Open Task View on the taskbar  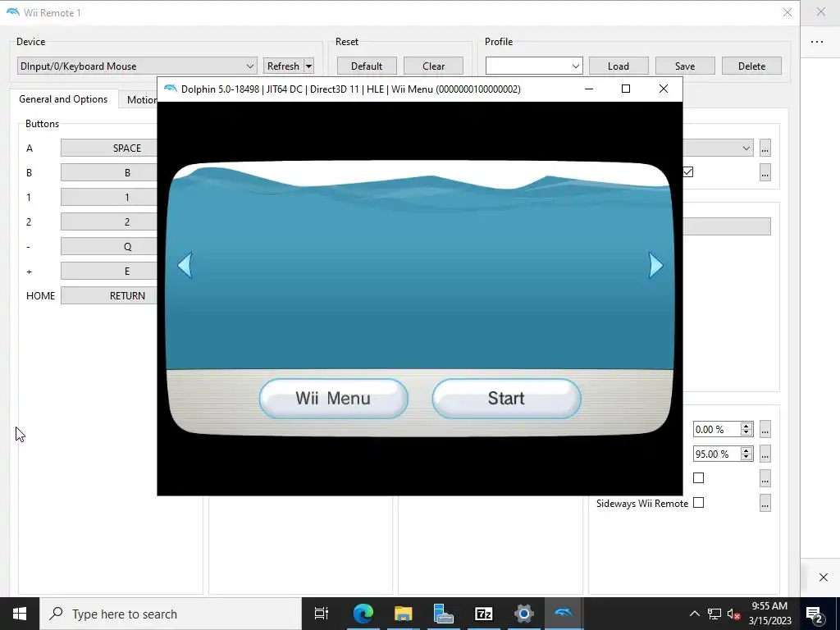click(322, 614)
